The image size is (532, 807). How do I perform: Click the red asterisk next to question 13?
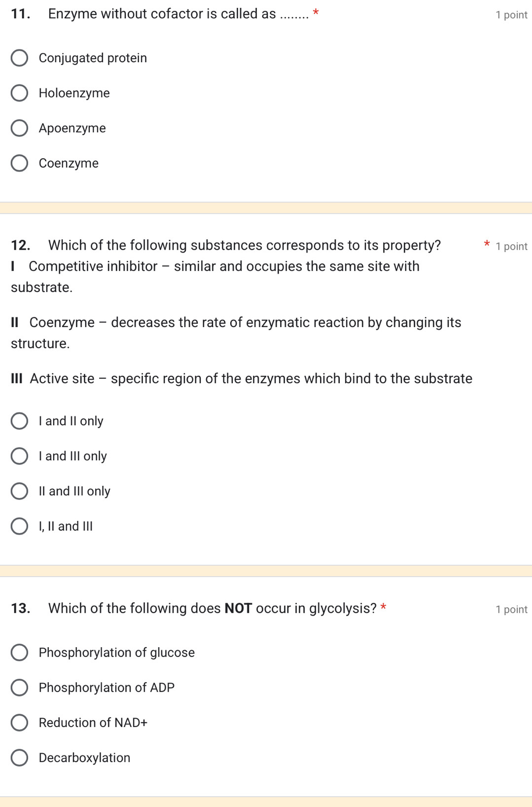[x=383, y=607]
